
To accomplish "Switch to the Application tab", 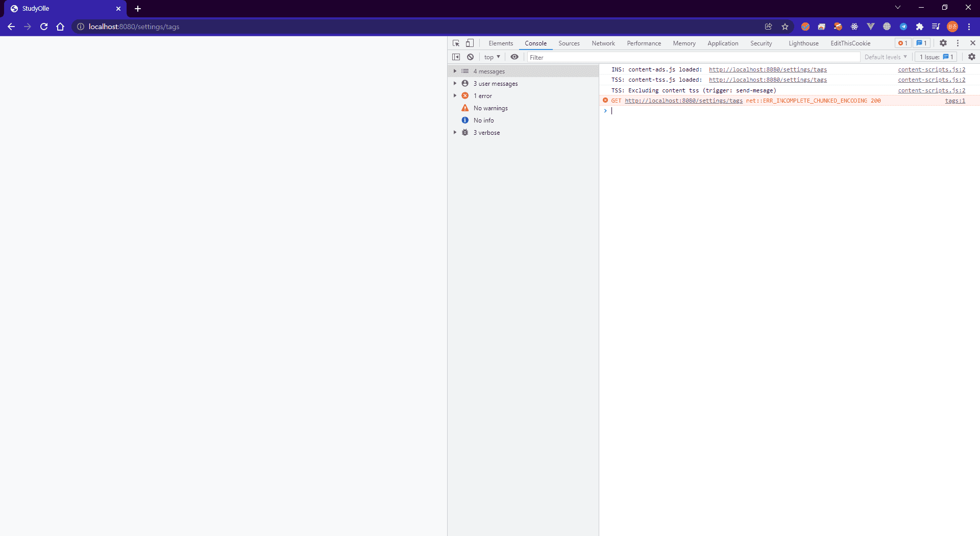I will (x=723, y=43).
